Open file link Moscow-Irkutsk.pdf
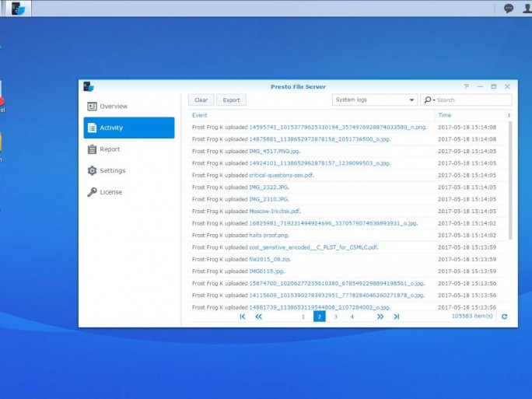532x399 pixels. pyautogui.click(x=275, y=211)
